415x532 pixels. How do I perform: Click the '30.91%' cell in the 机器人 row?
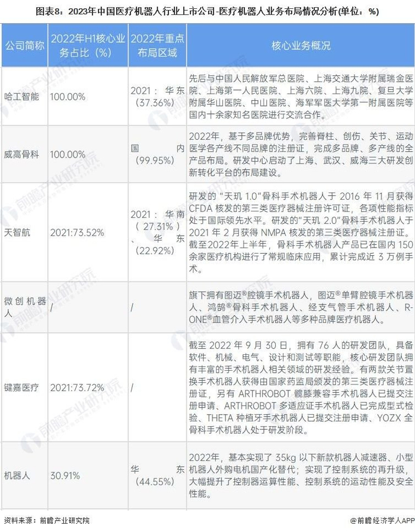(65, 476)
